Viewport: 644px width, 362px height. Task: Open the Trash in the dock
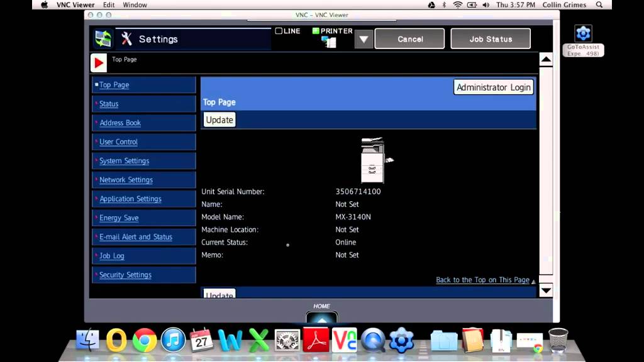coord(558,340)
